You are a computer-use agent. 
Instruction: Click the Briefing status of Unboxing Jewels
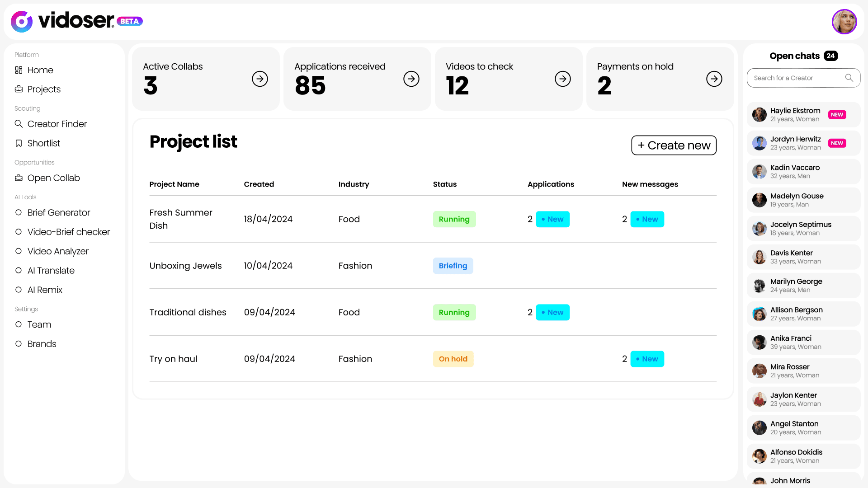coord(453,266)
